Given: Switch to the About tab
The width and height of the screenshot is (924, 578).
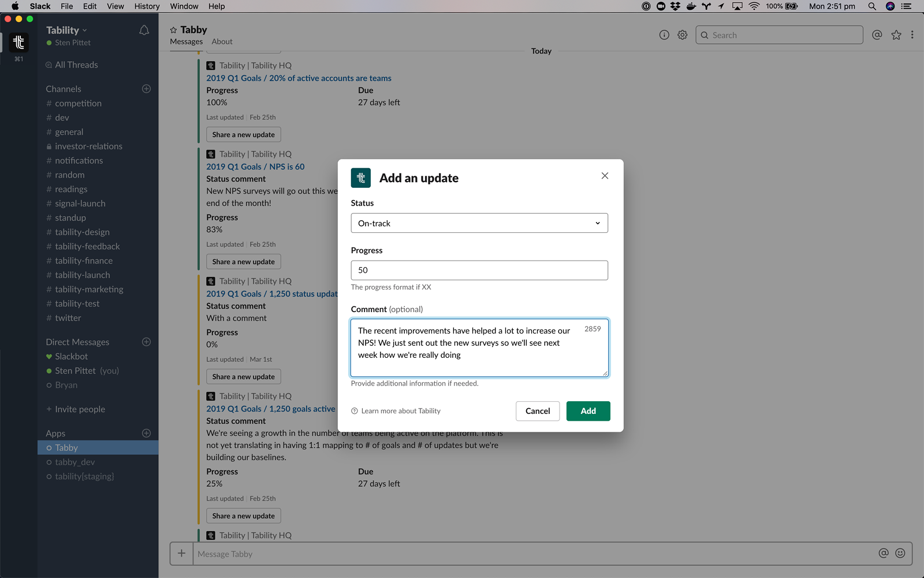Looking at the screenshot, I should point(222,41).
